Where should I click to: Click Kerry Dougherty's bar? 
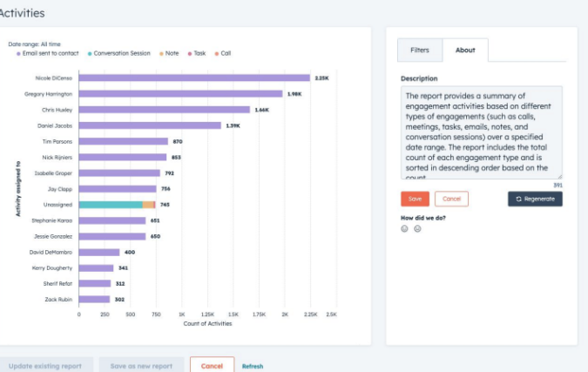point(97,268)
